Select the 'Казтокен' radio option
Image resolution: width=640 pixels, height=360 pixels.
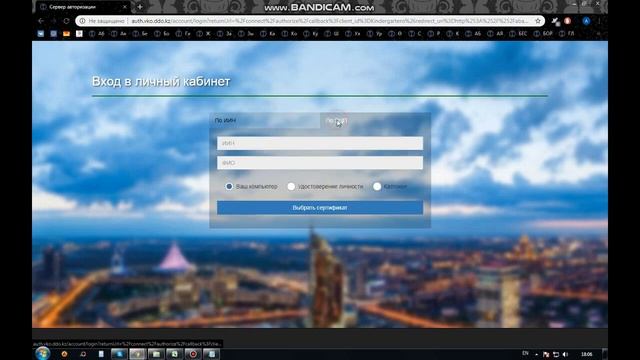click(377, 187)
